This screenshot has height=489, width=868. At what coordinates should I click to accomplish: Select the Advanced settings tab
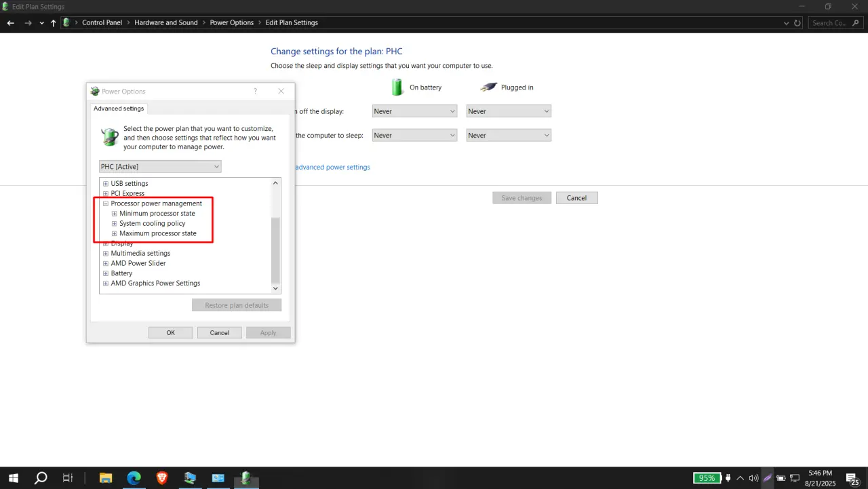click(119, 109)
